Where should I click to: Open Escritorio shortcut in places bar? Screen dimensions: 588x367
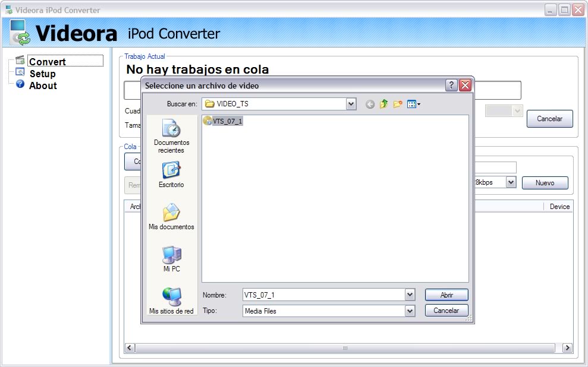pyautogui.click(x=171, y=175)
